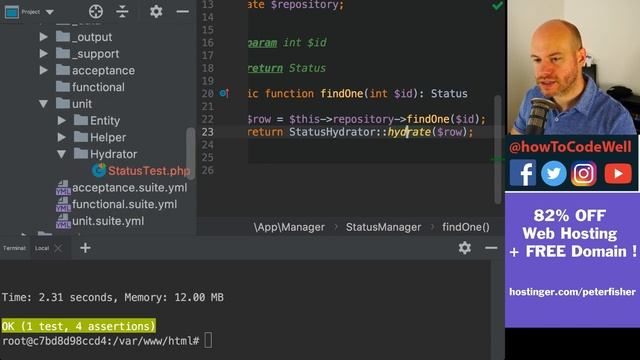Click the @howToCodeWell handle
Screen dimensions: 640x360
(570, 147)
